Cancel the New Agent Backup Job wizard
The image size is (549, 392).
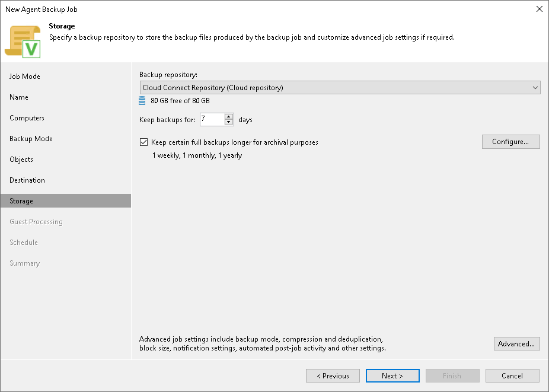[512, 375]
